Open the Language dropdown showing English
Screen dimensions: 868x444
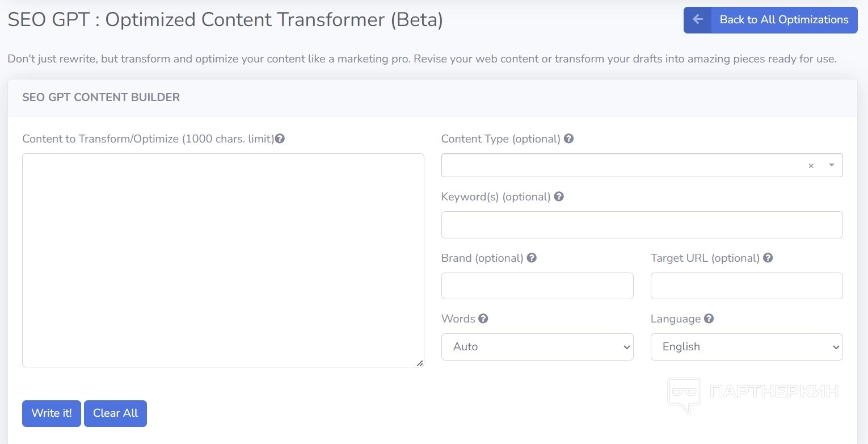(x=746, y=347)
